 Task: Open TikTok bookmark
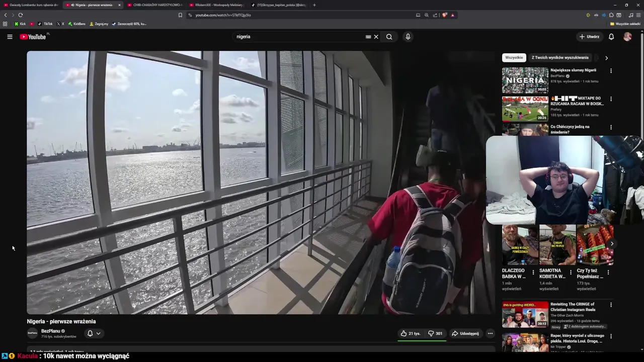tap(45, 24)
